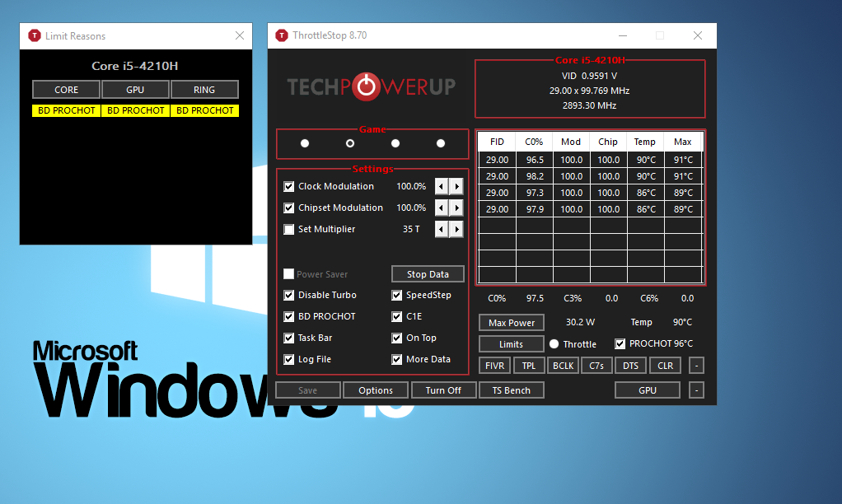The image size is (842, 504).
Task: Lower Set Multiplier with left arrow
Action: coord(442,229)
